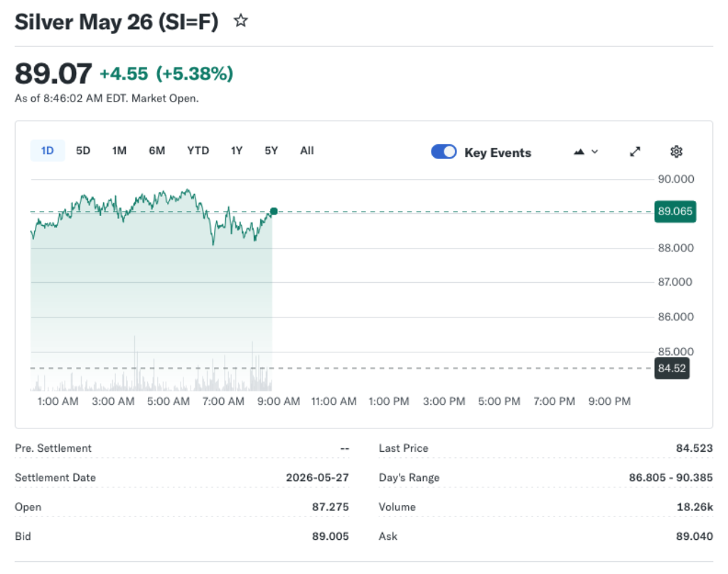
Task: Click the star icon to watch SI=F
Action: coord(240,21)
